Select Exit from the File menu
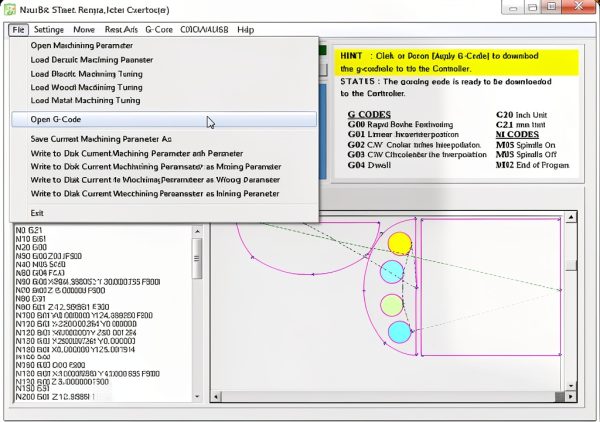 pyautogui.click(x=165, y=213)
